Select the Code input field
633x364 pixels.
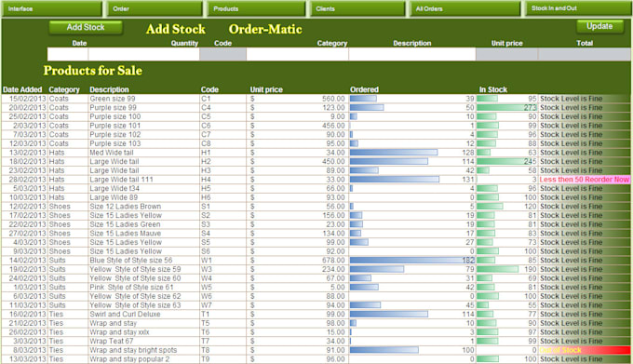point(222,54)
